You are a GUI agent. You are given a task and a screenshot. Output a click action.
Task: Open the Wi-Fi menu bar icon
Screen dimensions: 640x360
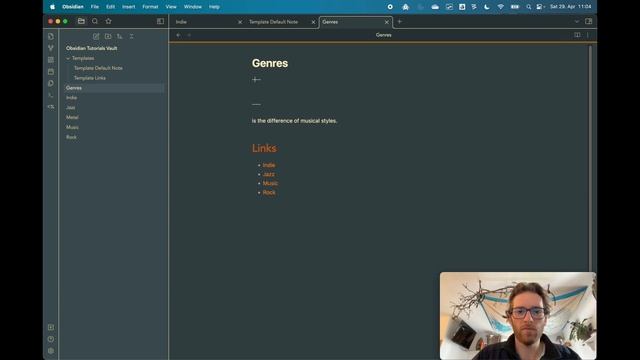point(500,7)
